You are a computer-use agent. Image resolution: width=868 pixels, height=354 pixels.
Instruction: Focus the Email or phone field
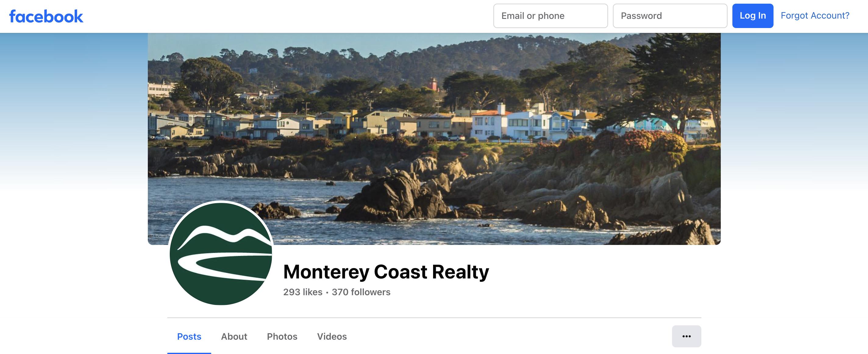[551, 16]
